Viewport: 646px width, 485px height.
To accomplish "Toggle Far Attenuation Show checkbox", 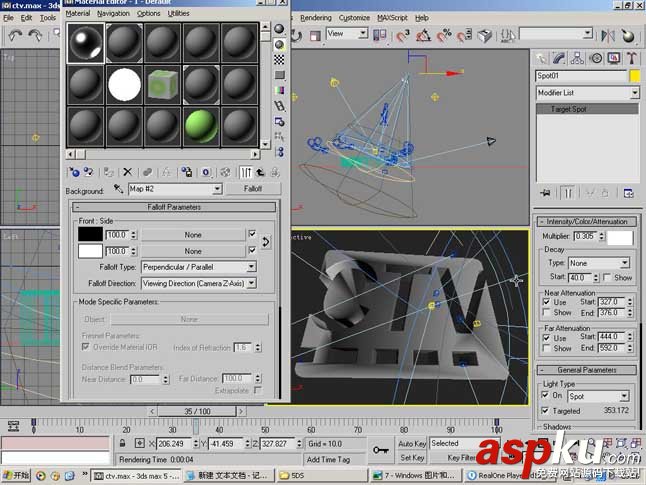I will 546,349.
